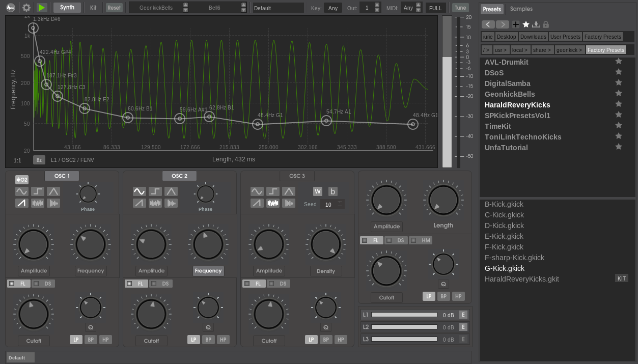638x364 pixels.
Task: Select triangle wave for OSC 1
Action: pyautogui.click(x=53, y=191)
